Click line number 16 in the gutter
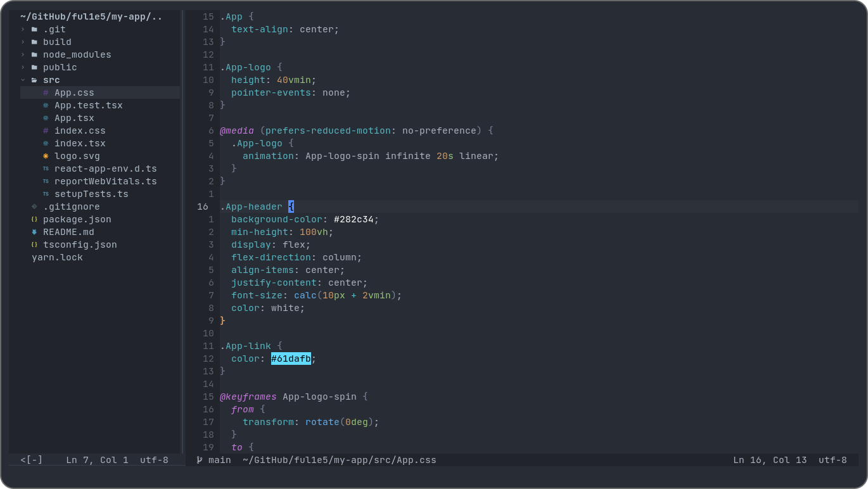This screenshot has width=868, height=489. point(203,206)
